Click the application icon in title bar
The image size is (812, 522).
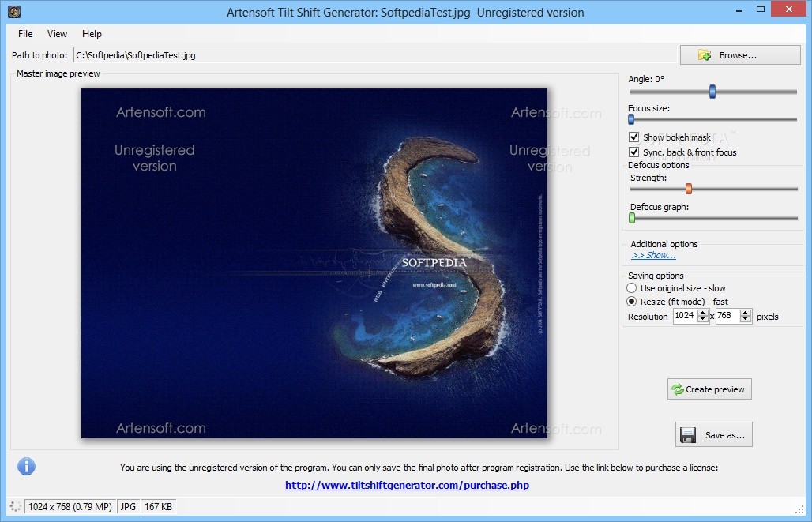coord(14,11)
